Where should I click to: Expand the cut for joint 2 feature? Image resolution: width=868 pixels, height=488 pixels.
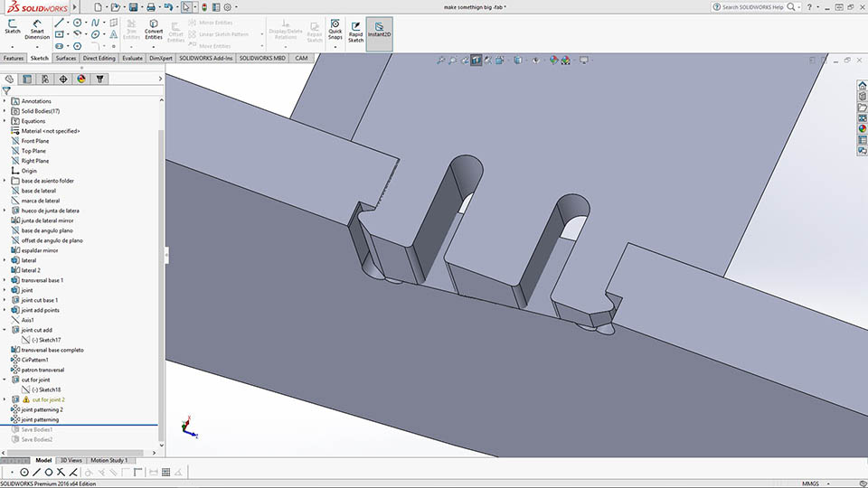tap(5, 400)
